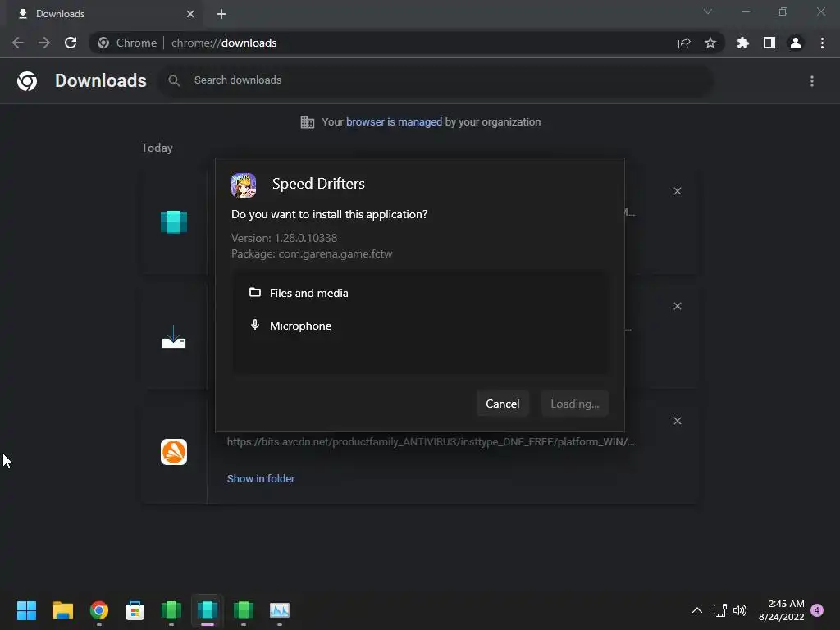The height and width of the screenshot is (630, 840).
Task: Click the search magnifier icon
Action: (174, 80)
